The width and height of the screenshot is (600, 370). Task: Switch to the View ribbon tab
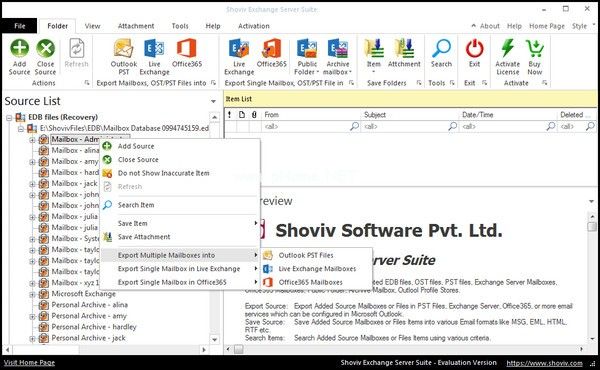click(92, 26)
